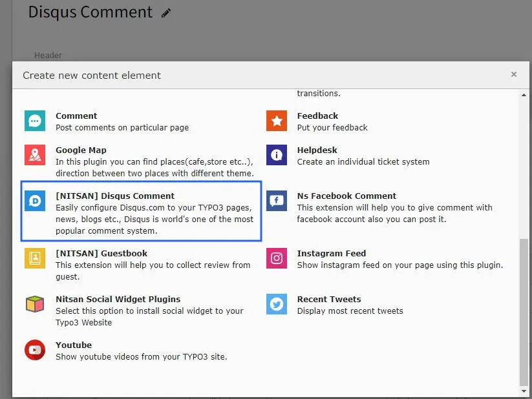
Task: Click the Instagram Feed icon
Action: tap(277, 258)
